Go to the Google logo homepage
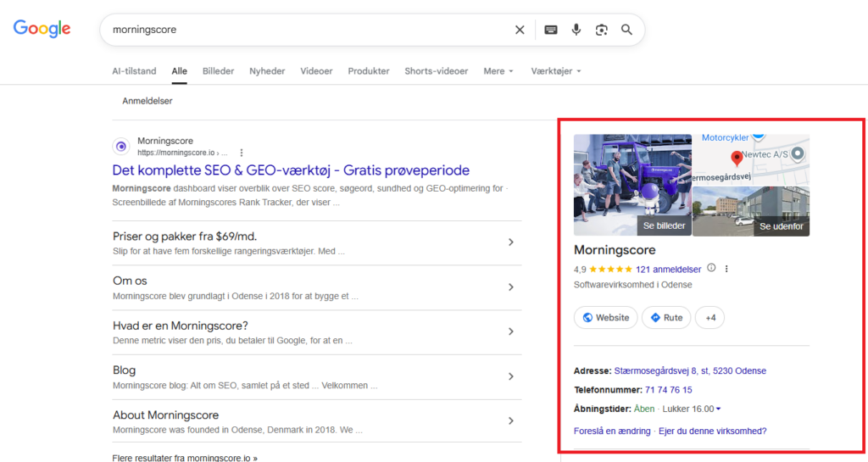This screenshot has height=462, width=868. tap(42, 29)
